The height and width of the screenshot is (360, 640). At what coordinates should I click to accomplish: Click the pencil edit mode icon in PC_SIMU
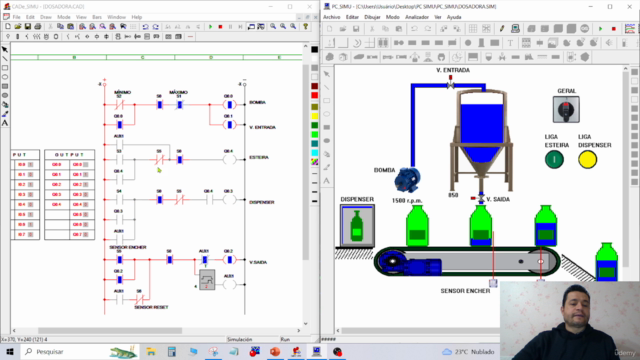tap(502, 29)
